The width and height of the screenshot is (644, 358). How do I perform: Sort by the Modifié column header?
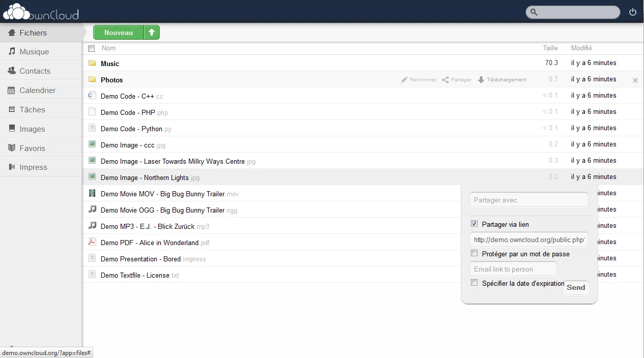[581, 48]
